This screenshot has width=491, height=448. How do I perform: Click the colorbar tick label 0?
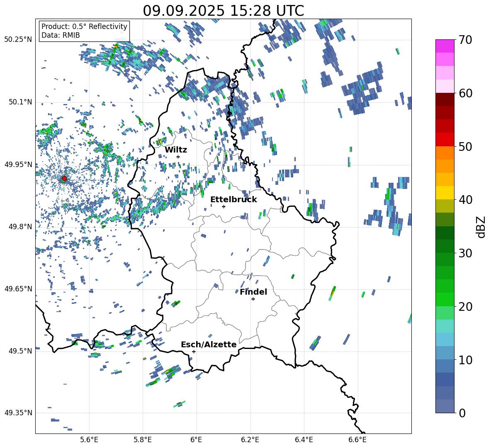tap(462, 413)
